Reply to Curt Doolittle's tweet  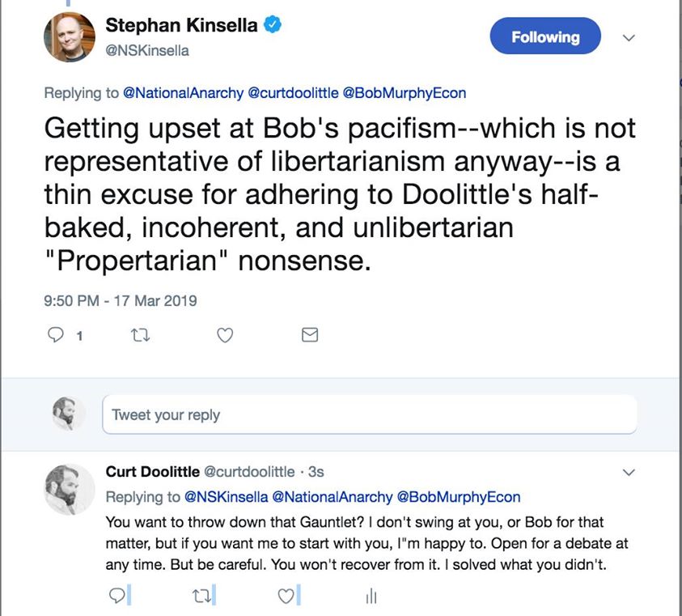coord(116,596)
